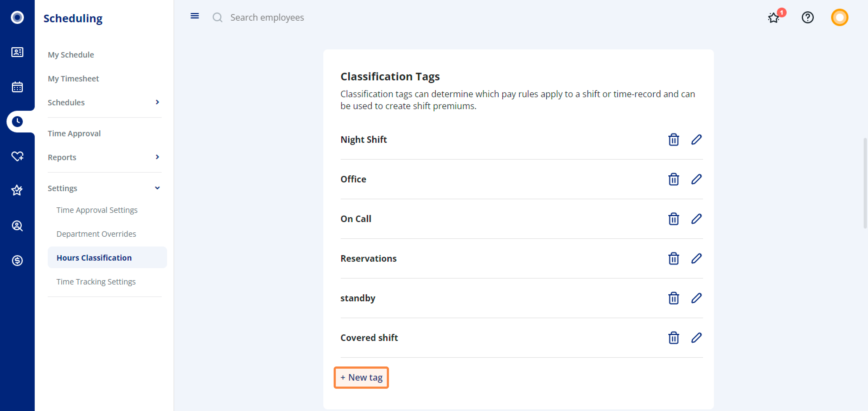Image resolution: width=868 pixels, height=411 pixels.
Task: Delete the standby tag
Action: pos(673,298)
